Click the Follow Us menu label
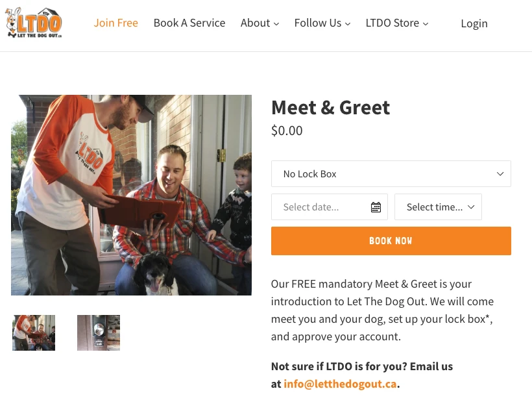The width and height of the screenshot is (532, 402). pyautogui.click(x=317, y=23)
